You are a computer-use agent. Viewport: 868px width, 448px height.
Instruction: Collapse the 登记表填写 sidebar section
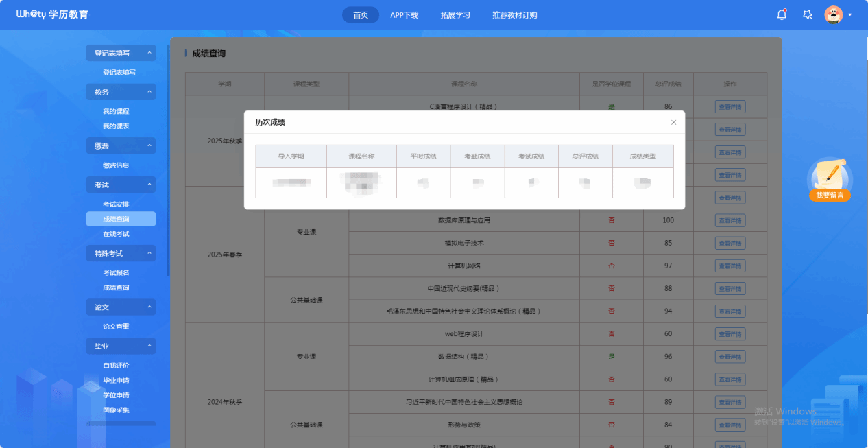[149, 53]
